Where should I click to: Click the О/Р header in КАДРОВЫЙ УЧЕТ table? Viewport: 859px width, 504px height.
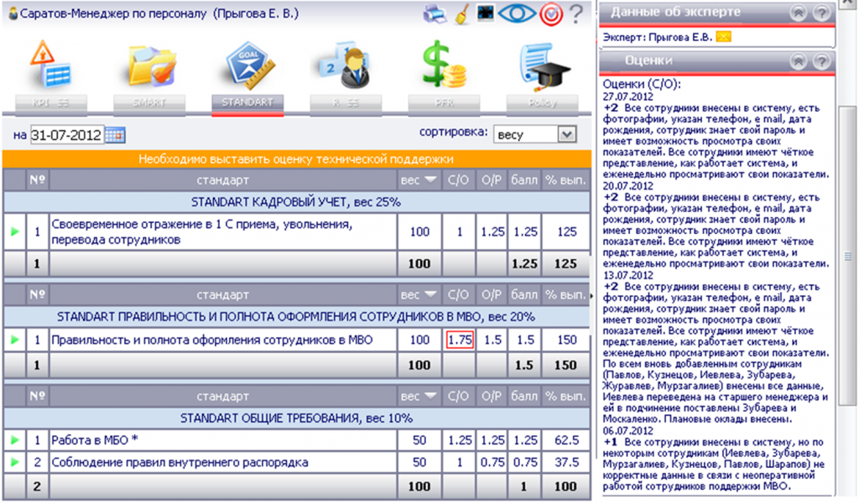click(492, 179)
